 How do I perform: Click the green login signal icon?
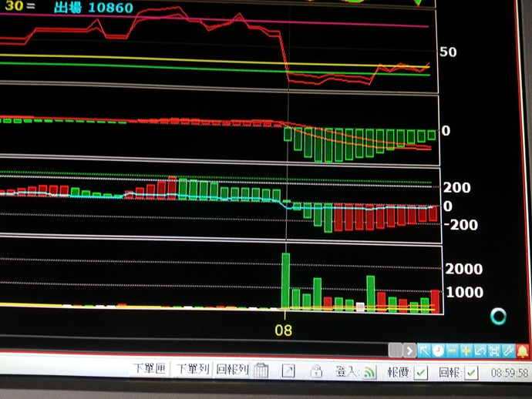click(369, 373)
